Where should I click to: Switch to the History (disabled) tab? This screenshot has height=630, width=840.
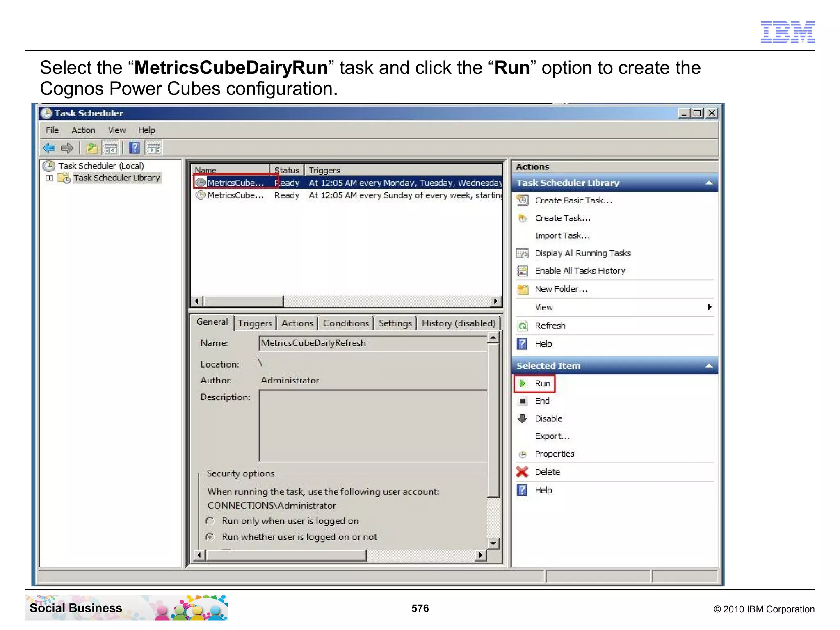click(459, 323)
